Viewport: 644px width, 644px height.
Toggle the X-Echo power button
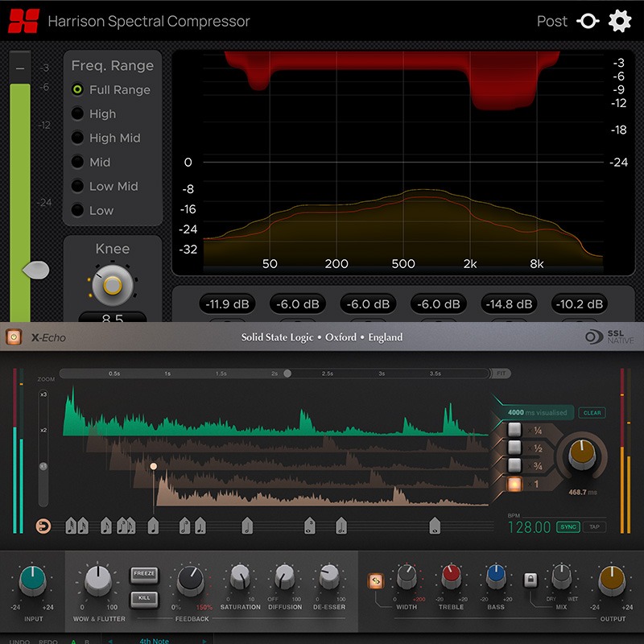click(x=14, y=337)
